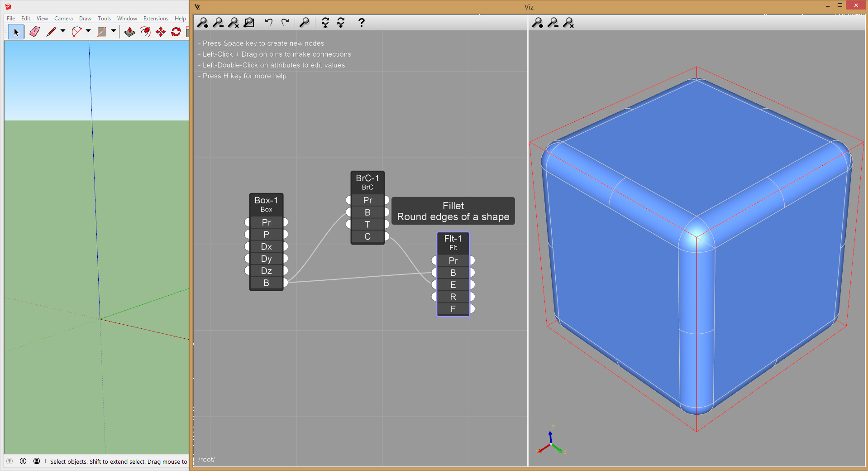Click the Follow Me offset tool icon
The height and width of the screenshot is (471, 868).
click(x=145, y=32)
